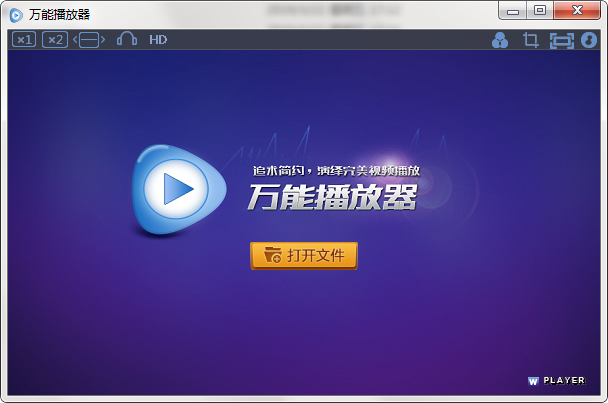Toggle the circular pin icon at toolbar's right end
608x403 pixels.
(589, 40)
